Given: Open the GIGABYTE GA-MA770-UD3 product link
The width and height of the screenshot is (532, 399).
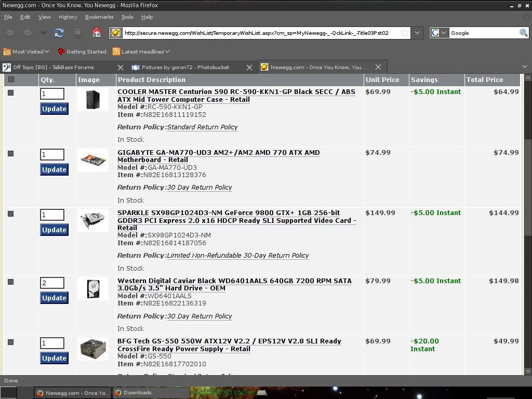Looking at the screenshot, I should click(219, 156).
